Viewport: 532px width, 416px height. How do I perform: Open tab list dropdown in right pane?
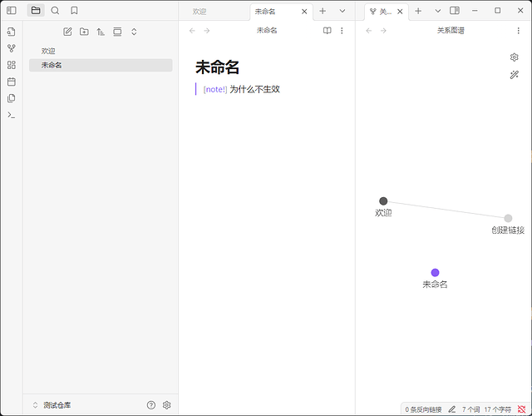click(x=438, y=11)
